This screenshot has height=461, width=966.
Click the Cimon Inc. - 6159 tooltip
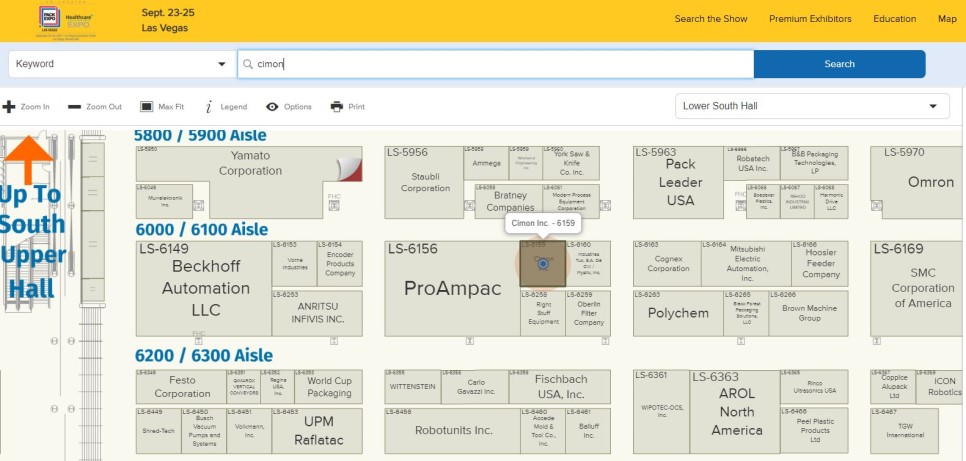[543, 223]
